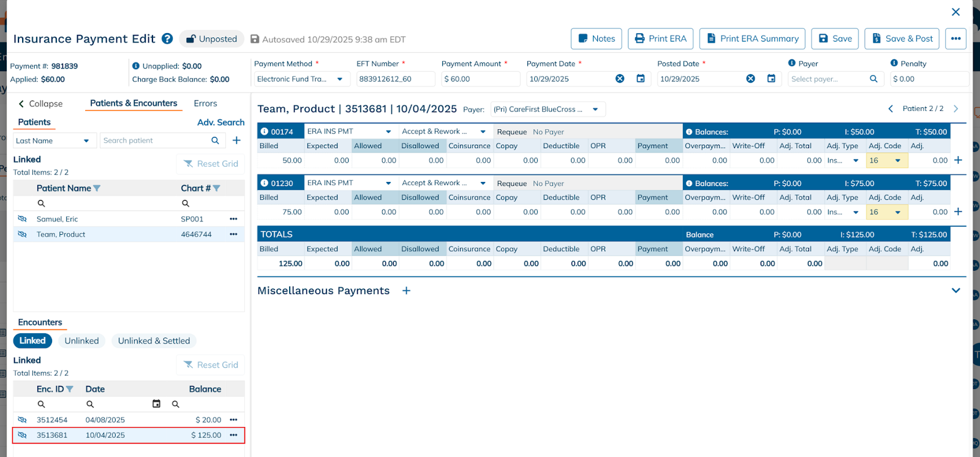Click the EFT Number input field
Image resolution: width=980 pixels, height=457 pixels.
pyautogui.click(x=395, y=79)
